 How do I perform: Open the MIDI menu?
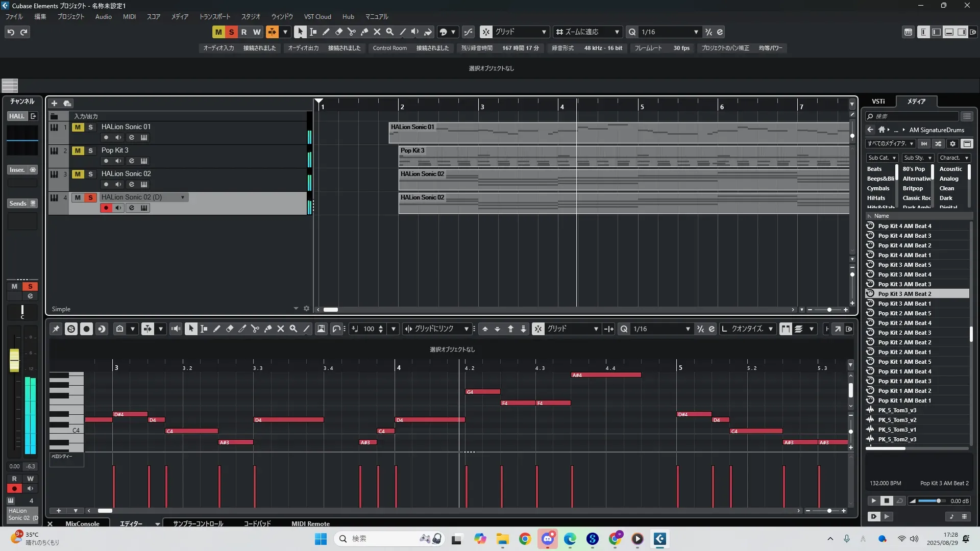coord(129,17)
